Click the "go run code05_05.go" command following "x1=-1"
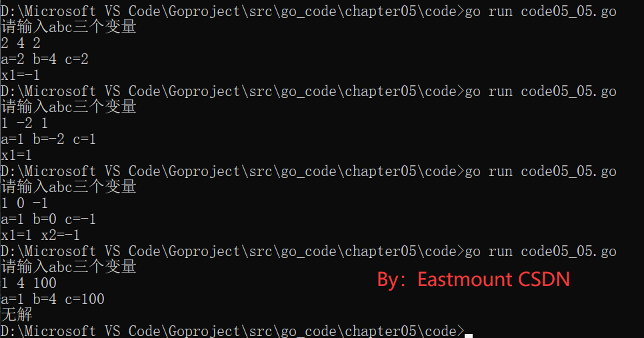The width and height of the screenshot is (644, 338). pos(541,91)
